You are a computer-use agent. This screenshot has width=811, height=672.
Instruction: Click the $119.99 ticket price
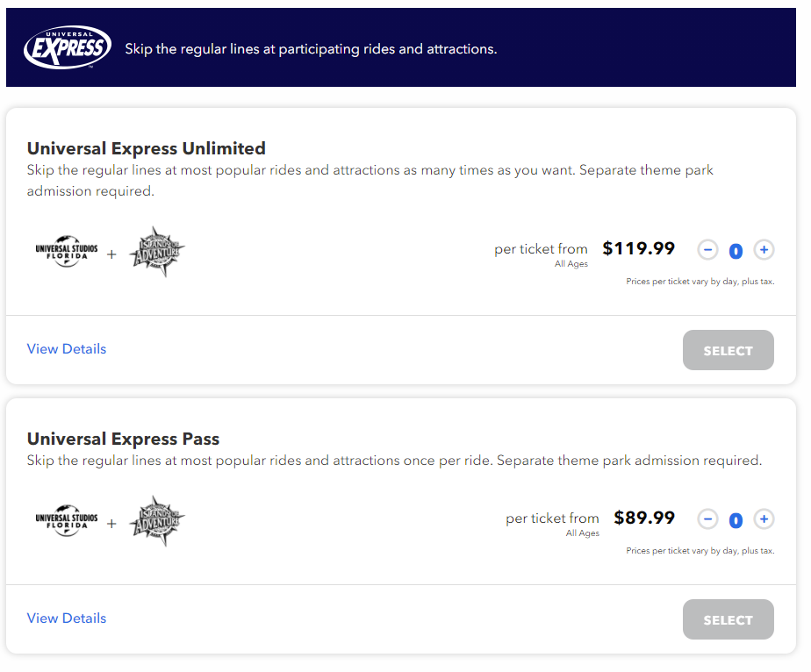tap(639, 249)
